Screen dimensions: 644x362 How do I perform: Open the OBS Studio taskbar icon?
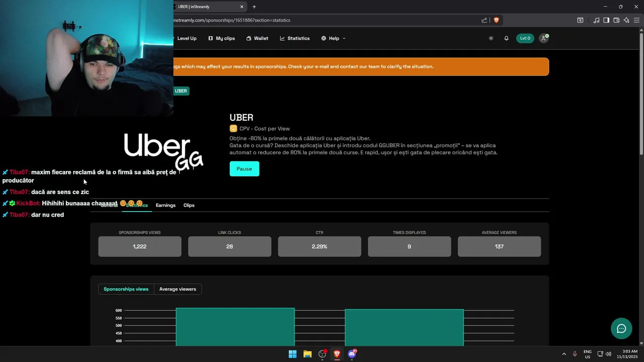pos(323,354)
